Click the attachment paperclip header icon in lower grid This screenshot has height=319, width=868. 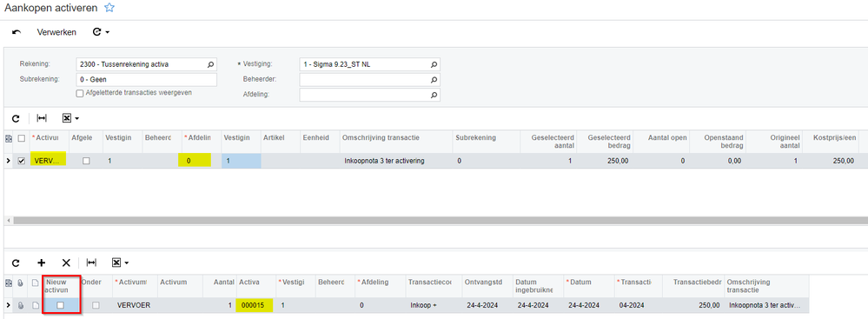[21, 282]
